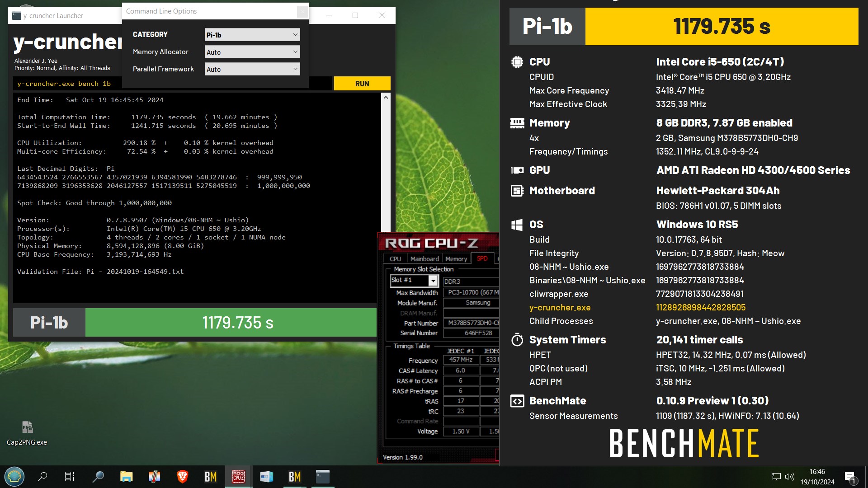Switch to the Mainboard tab in CPU-Z
Viewport: 868px width, 488px height.
[424, 259]
